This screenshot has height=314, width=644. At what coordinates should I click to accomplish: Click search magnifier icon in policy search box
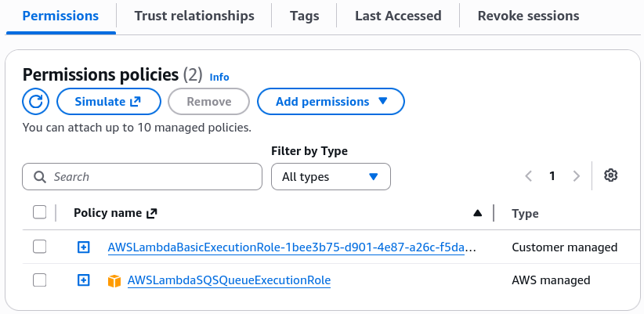(40, 177)
